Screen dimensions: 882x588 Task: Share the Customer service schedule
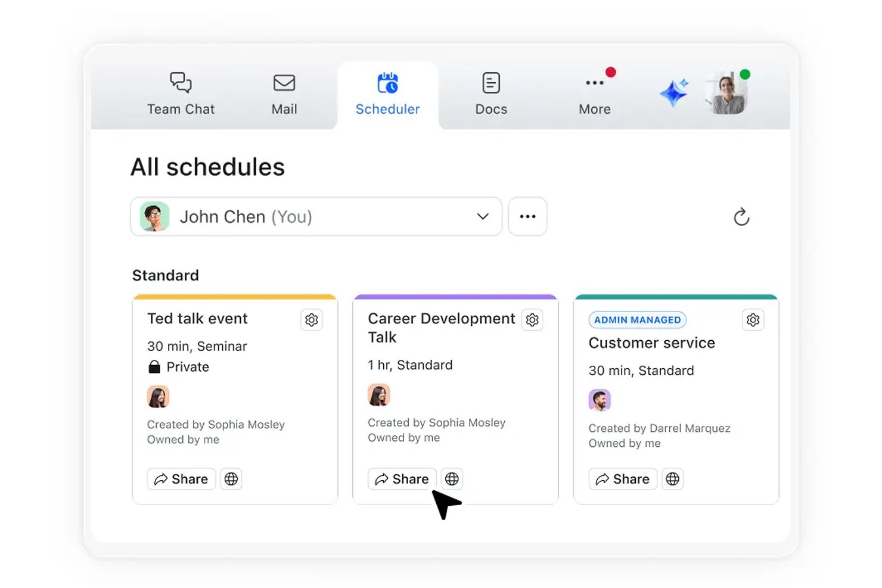pos(623,479)
